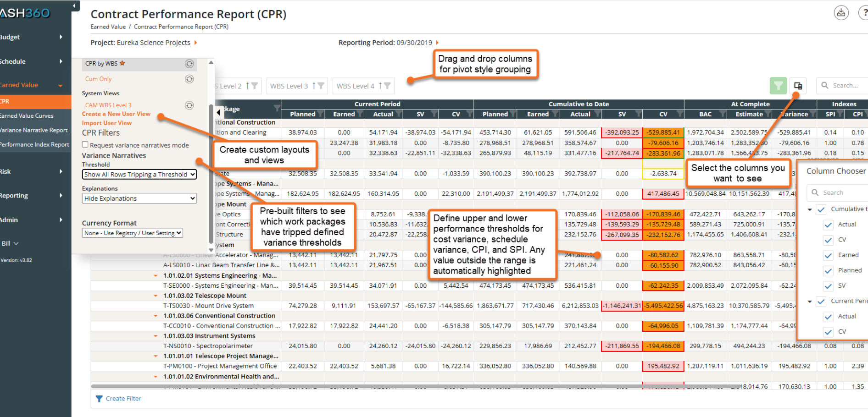Open the Variance Narrative Report page
Viewport: 868px width, 417px height.
[33, 130]
